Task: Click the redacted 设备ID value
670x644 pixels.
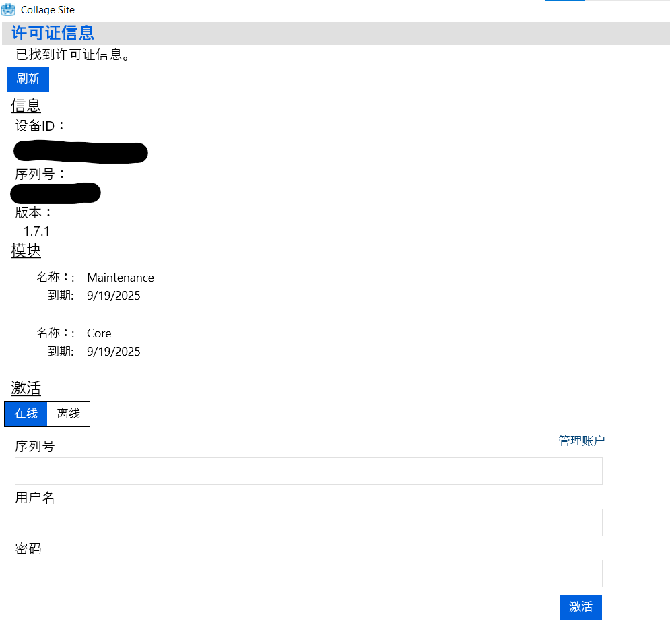Action: click(x=80, y=153)
